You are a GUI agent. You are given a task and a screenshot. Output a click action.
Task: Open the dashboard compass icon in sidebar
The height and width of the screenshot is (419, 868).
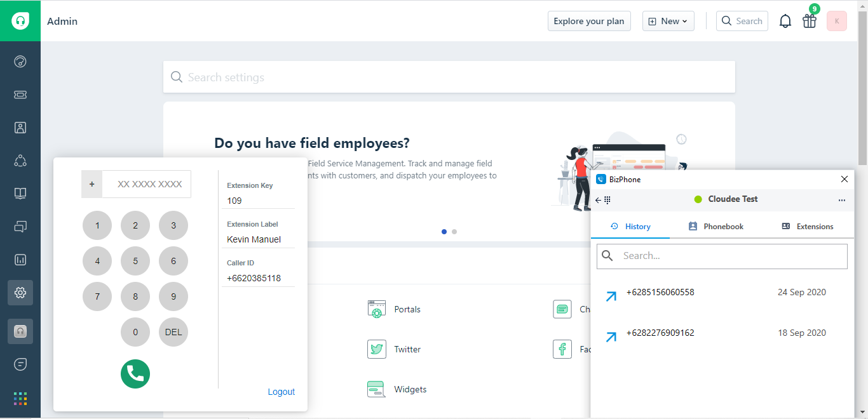(20, 61)
